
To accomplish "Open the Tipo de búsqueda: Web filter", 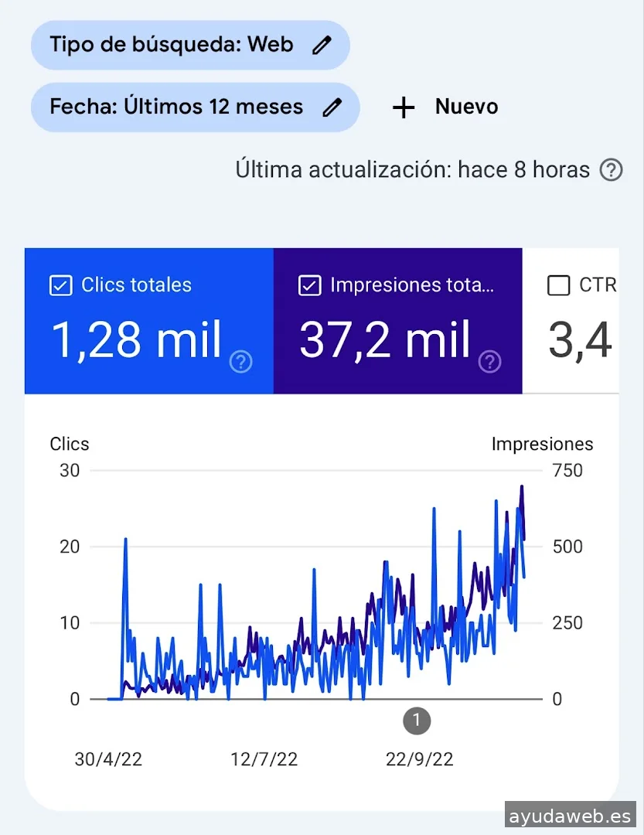I will 172,45.
